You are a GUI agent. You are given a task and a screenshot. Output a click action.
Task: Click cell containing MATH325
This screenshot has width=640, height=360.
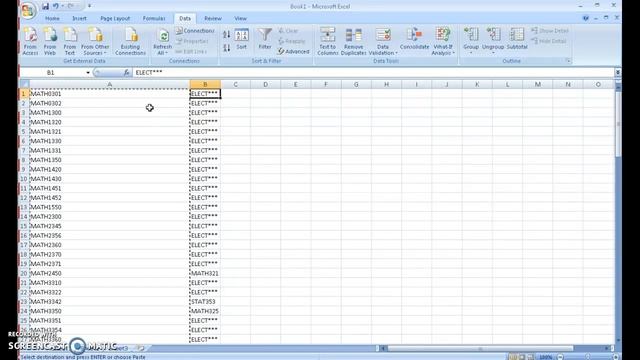[x=205, y=311]
